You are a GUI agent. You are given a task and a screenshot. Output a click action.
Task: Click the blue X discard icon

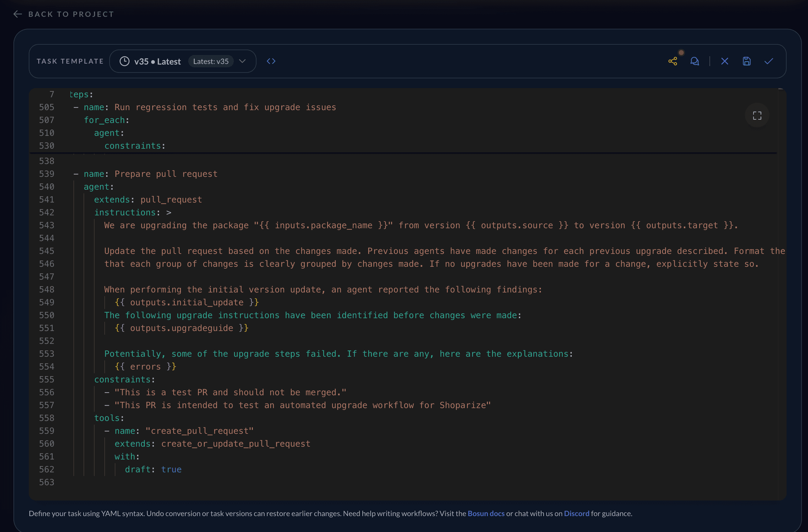(724, 61)
